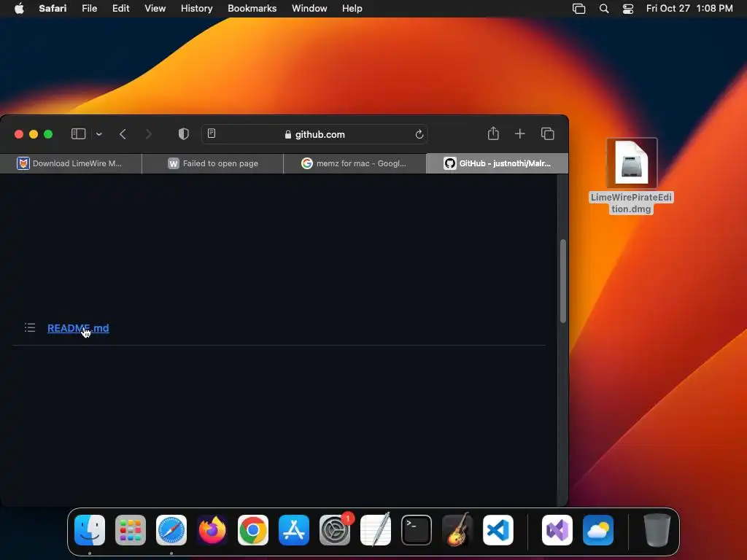This screenshot has width=747, height=560.
Task: Open Visual Studio from the Dock
Action: click(x=557, y=530)
